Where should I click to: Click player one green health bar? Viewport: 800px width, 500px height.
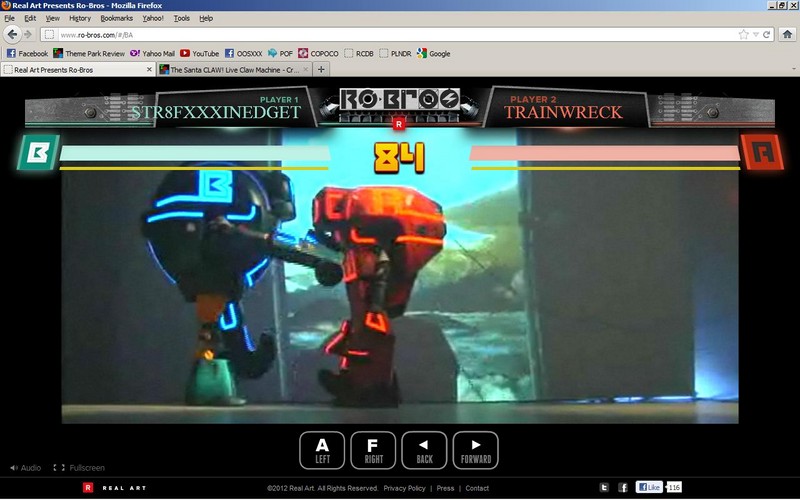coord(195,153)
